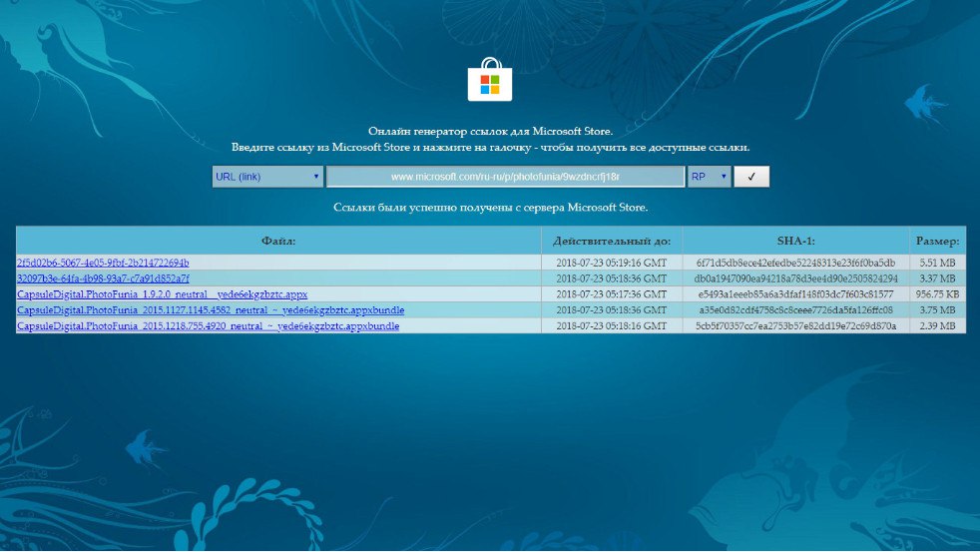Click the Онлайн генератор ссылок heading text
The width and height of the screenshot is (980, 552).
(x=491, y=131)
